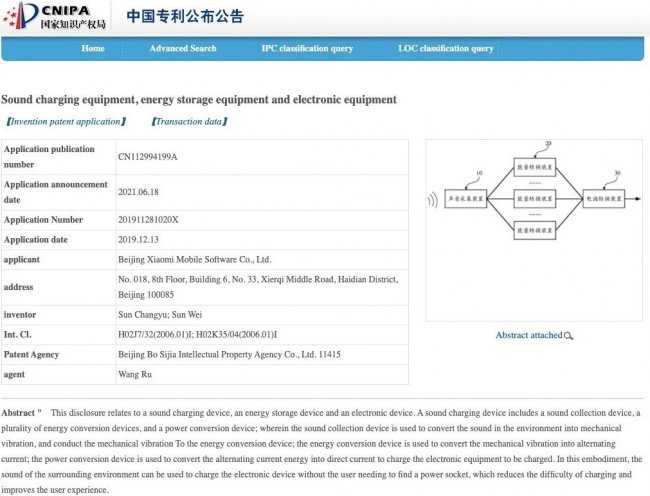Click the agent name Wang Ru

click(x=134, y=374)
